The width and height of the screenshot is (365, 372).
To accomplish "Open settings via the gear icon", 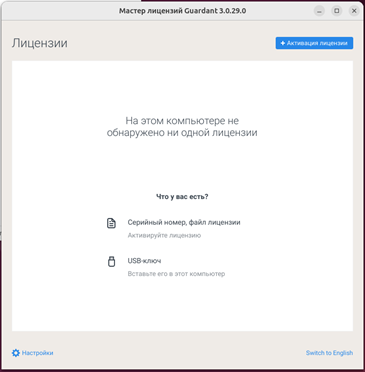I will [x=16, y=353].
